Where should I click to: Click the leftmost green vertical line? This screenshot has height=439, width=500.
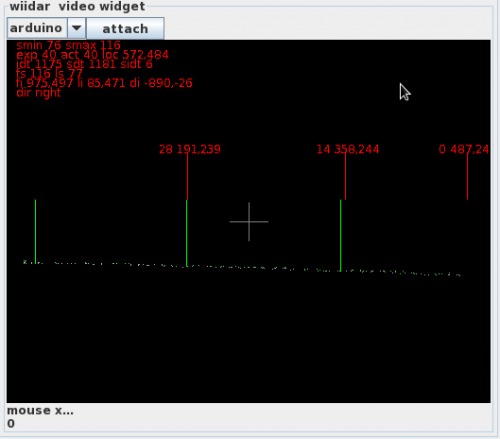point(35,232)
